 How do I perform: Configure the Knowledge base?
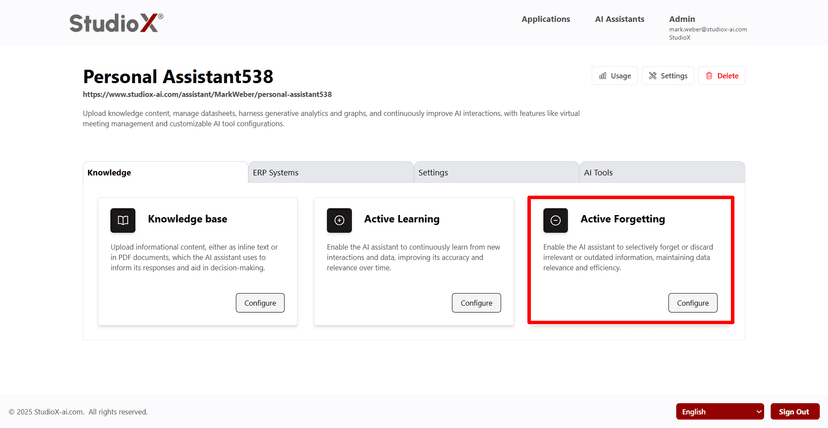point(260,302)
